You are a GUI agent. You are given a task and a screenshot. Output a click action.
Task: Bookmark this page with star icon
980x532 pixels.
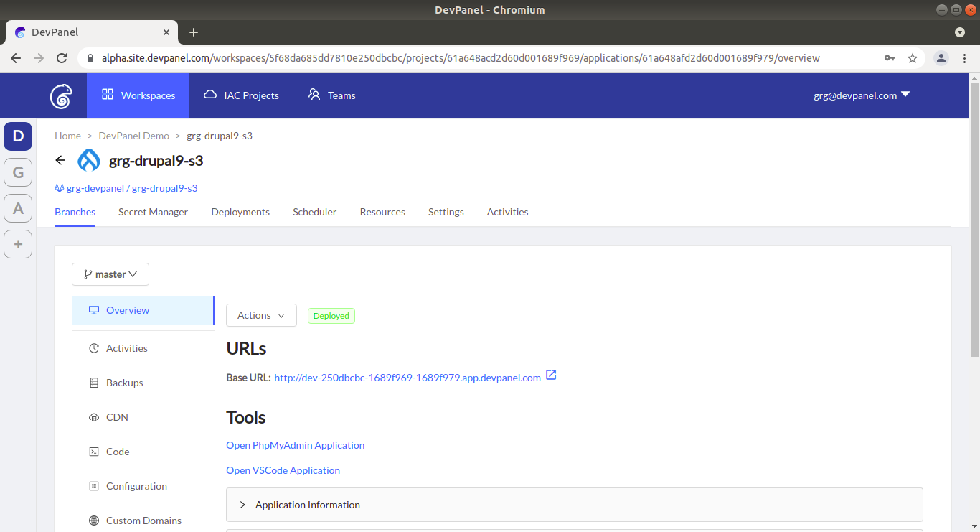pyautogui.click(x=913, y=58)
